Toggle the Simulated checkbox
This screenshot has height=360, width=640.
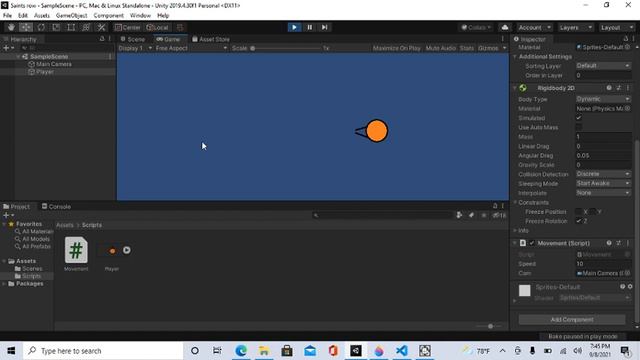tap(579, 118)
